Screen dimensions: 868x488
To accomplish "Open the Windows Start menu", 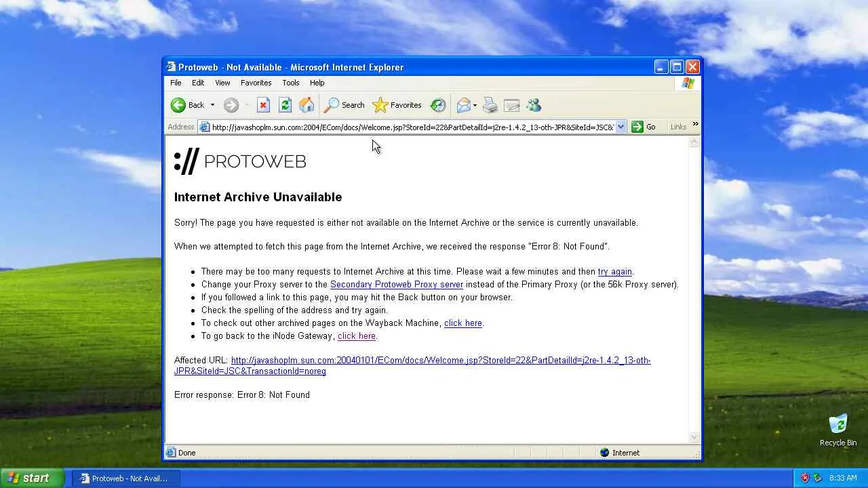I will [32, 478].
